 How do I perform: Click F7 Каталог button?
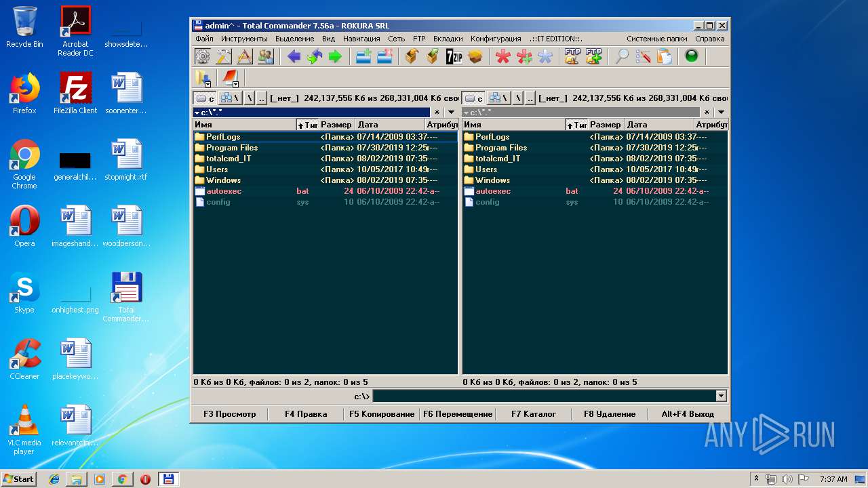coord(534,413)
